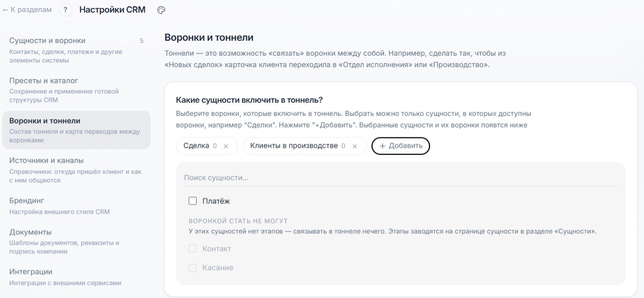Remove Клиенты в производстве chip via X

355,146
